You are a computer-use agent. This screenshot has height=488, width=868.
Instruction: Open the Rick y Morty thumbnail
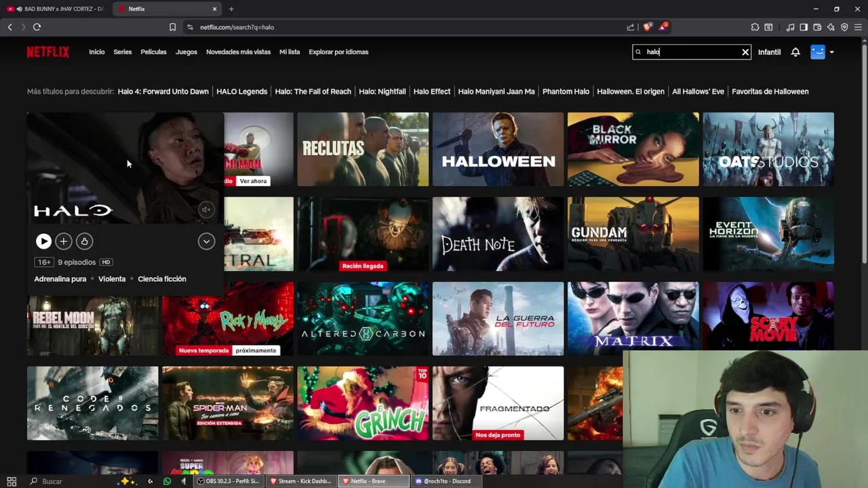[x=228, y=319]
